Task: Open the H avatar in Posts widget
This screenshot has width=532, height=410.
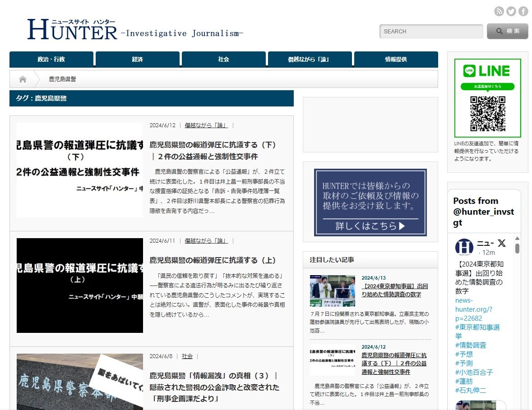Action: (x=464, y=247)
